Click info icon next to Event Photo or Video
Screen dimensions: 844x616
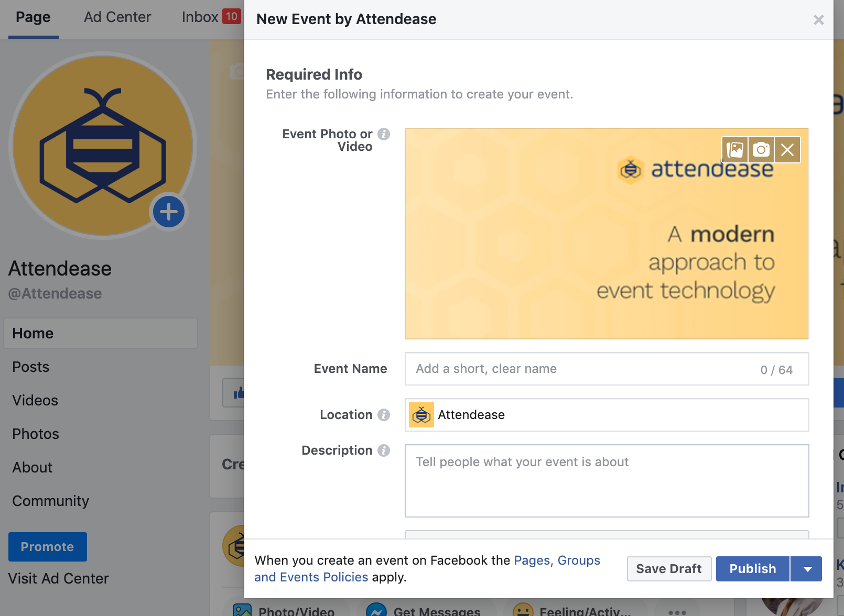click(384, 134)
